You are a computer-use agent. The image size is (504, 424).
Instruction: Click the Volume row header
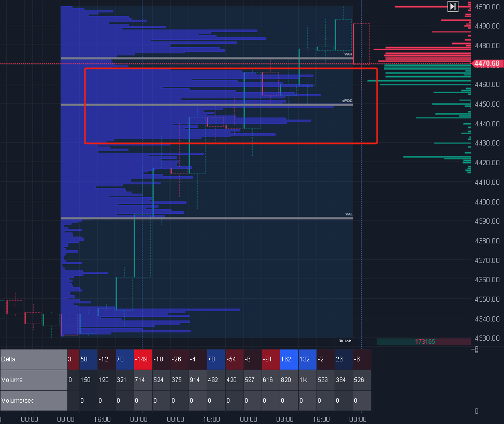[34, 380]
